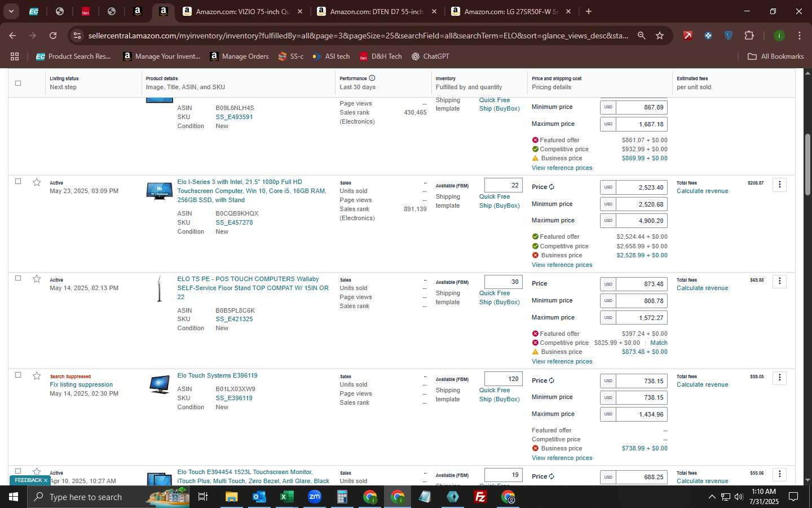This screenshot has height=508, width=812.
Task: Edit the price field showing 873.48
Action: click(642, 284)
